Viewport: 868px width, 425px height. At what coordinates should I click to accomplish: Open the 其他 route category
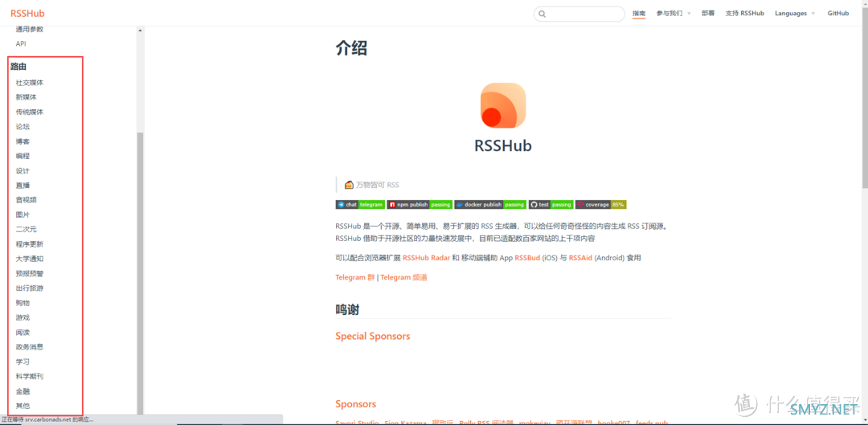(23, 406)
